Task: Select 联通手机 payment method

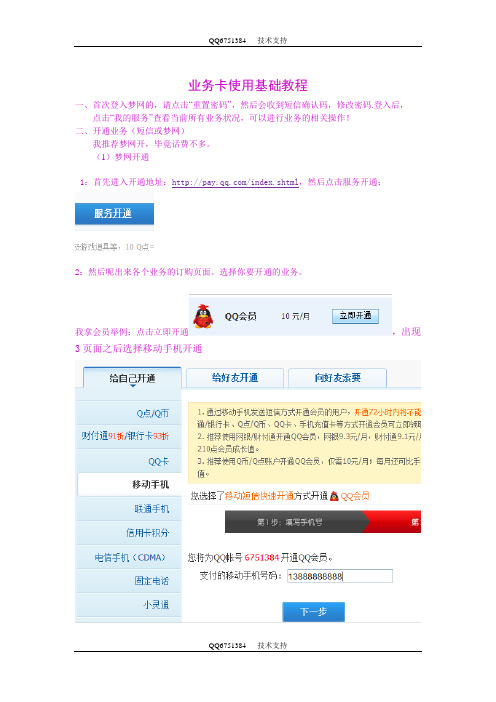Action: tap(129, 509)
